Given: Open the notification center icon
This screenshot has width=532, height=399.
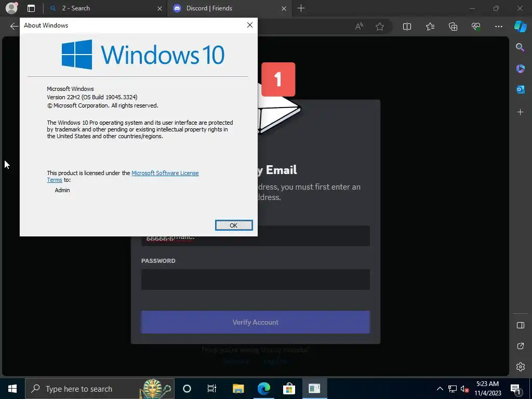Looking at the screenshot, I should 515,389.
